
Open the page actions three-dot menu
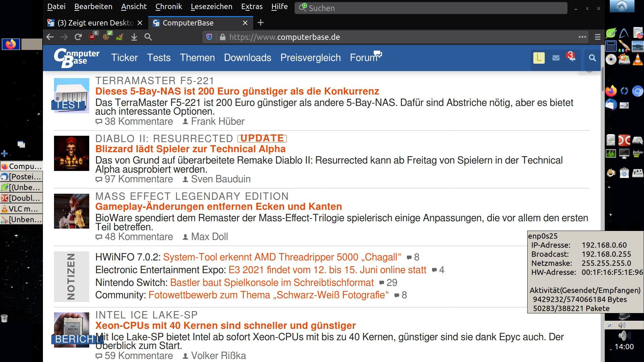point(582,37)
